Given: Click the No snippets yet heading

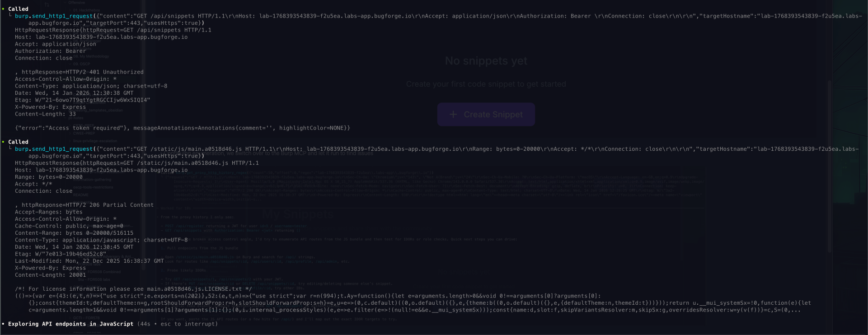Looking at the screenshot, I should tap(486, 61).
